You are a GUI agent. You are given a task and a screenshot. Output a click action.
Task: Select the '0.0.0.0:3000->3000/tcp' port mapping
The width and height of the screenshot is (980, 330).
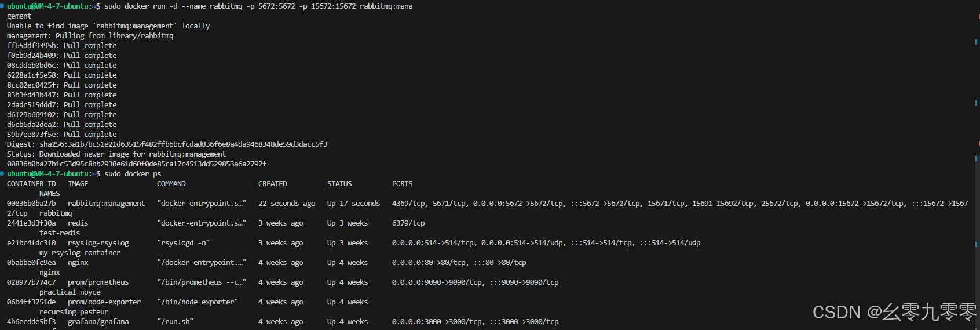click(437, 322)
